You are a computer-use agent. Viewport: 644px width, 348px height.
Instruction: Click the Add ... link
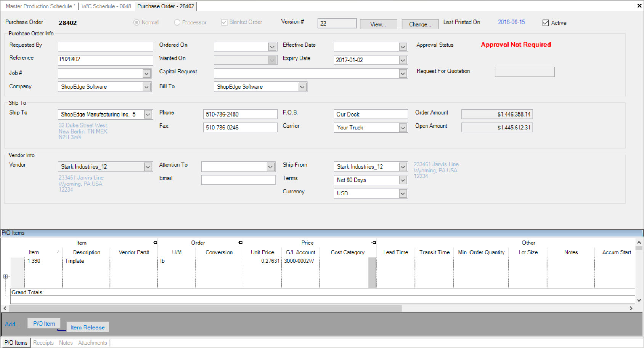point(13,324)
